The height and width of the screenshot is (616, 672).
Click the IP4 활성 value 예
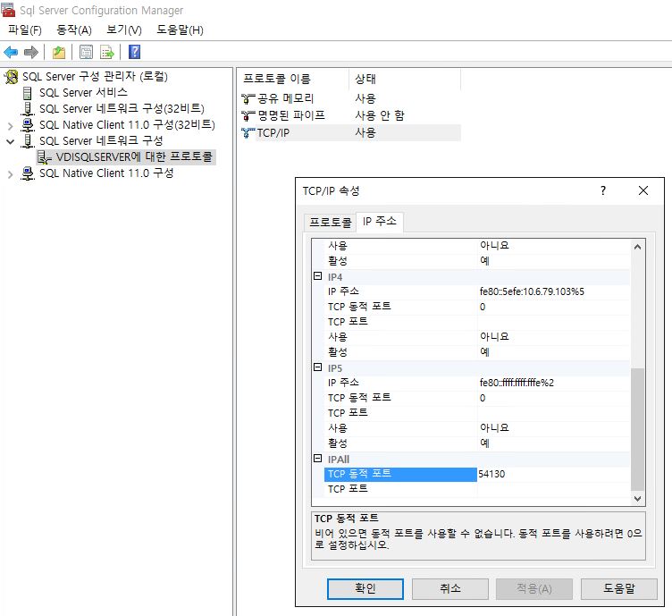(554, 352)
